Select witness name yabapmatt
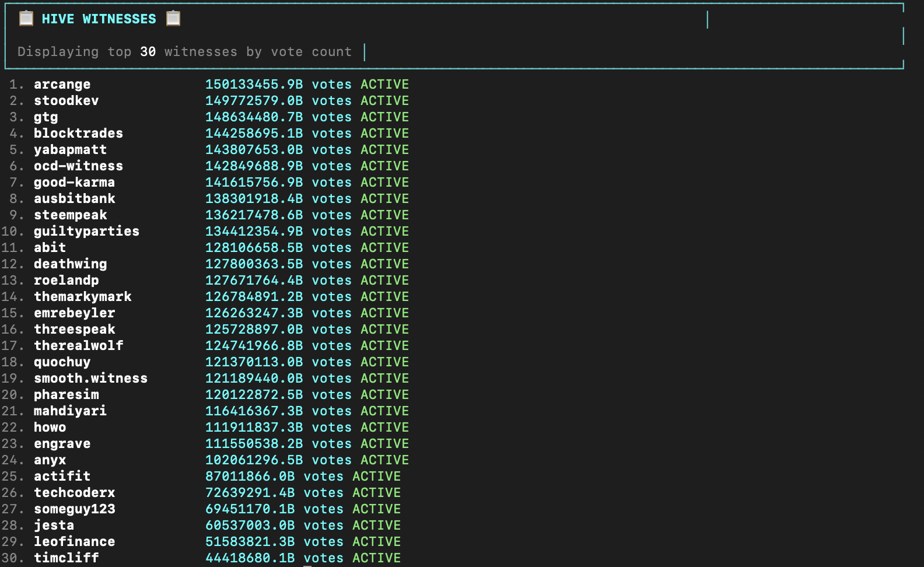This screenshot has height=567, width=924. 71,150
